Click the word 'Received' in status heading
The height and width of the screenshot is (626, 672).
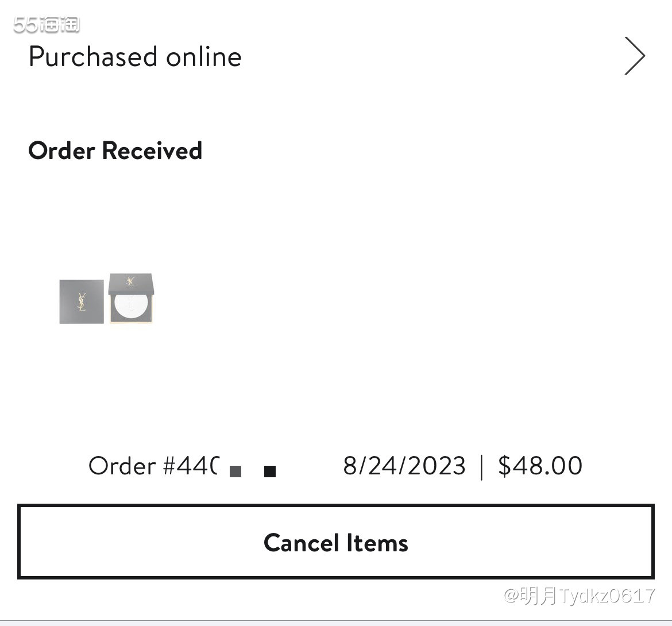[x=152, y=151]
